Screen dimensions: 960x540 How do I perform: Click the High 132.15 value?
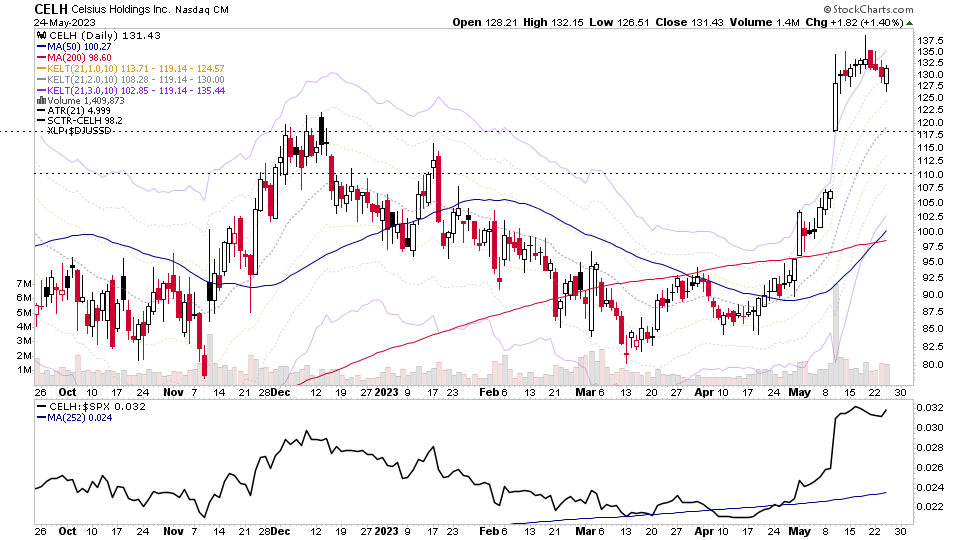(x=554, y=22)
